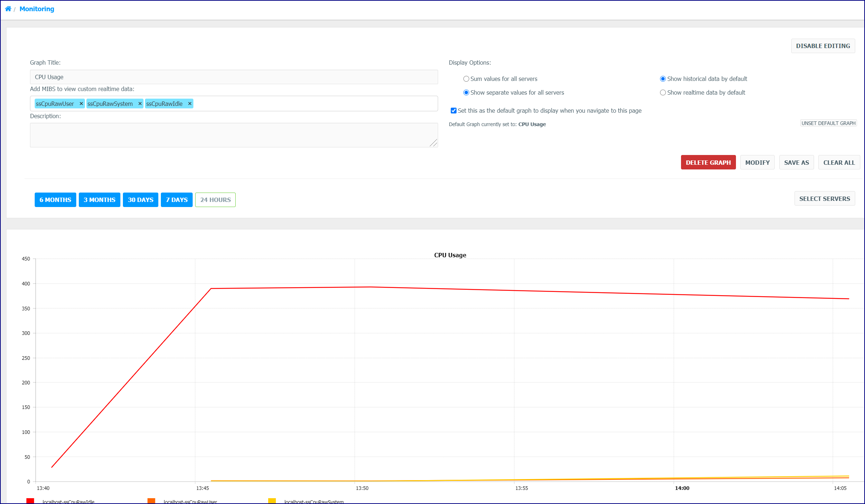Click the Graph Title input field
Image resolution: width=865 pixels, height=504 pixels.
(x=234, y=77)
